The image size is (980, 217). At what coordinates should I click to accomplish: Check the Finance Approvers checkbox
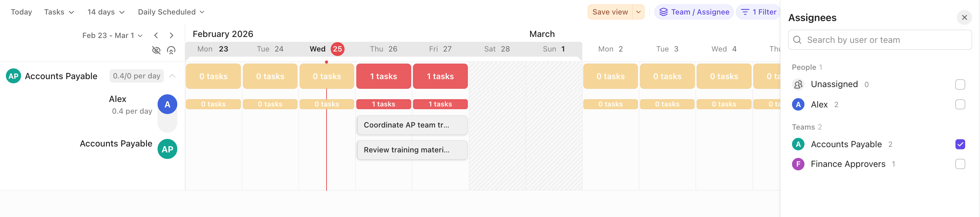pos(961,164)
